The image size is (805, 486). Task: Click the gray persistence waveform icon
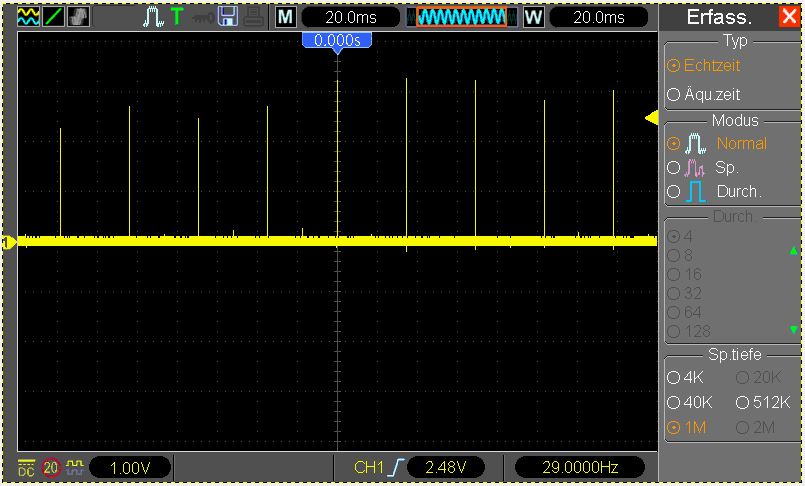(x=79, y=17)
